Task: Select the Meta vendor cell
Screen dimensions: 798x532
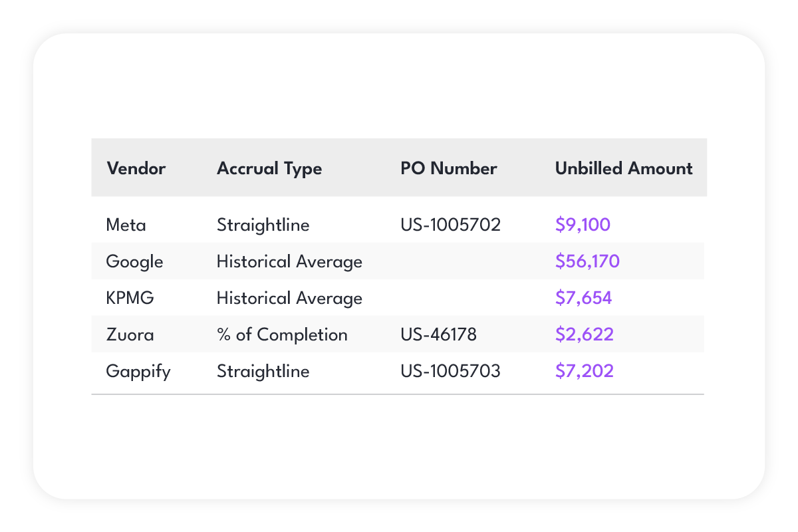Action: click(126, 225)
